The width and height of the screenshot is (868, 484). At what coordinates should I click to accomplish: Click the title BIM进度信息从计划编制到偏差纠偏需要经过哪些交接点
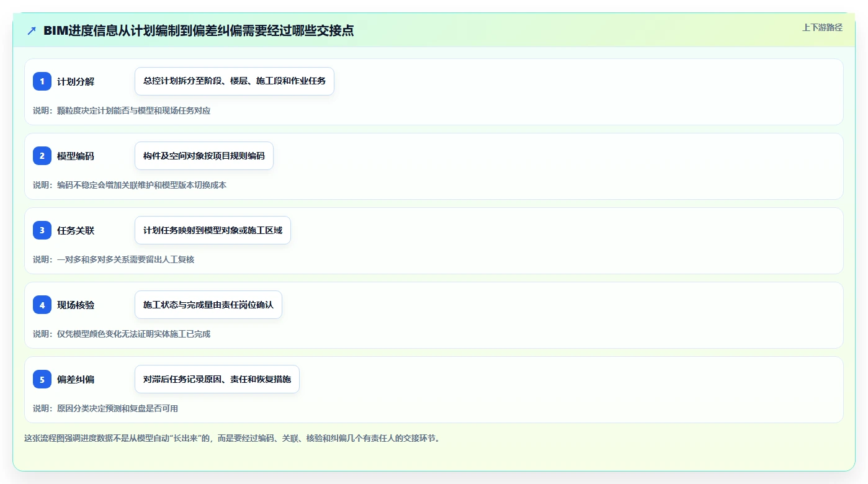(x=199, y=30)
